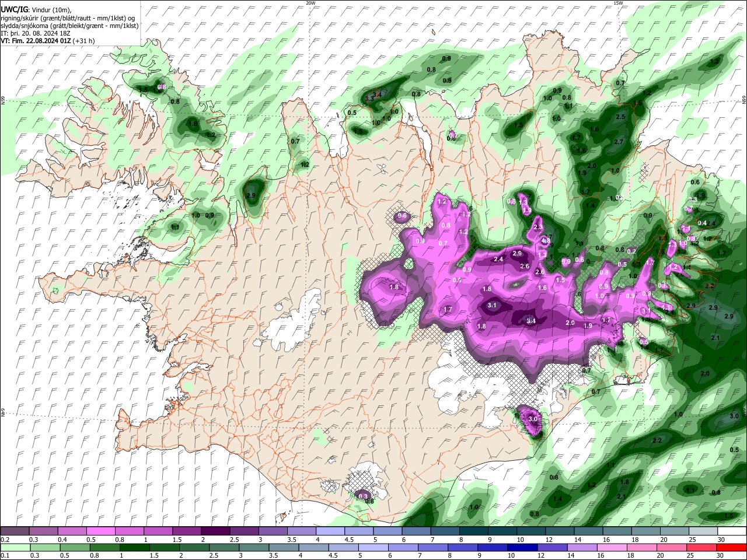Viewport: 747px width, 560px height.
Task: Click the '30' label under the lower legend
Action: pyautogui.click(x=721, y=555)
